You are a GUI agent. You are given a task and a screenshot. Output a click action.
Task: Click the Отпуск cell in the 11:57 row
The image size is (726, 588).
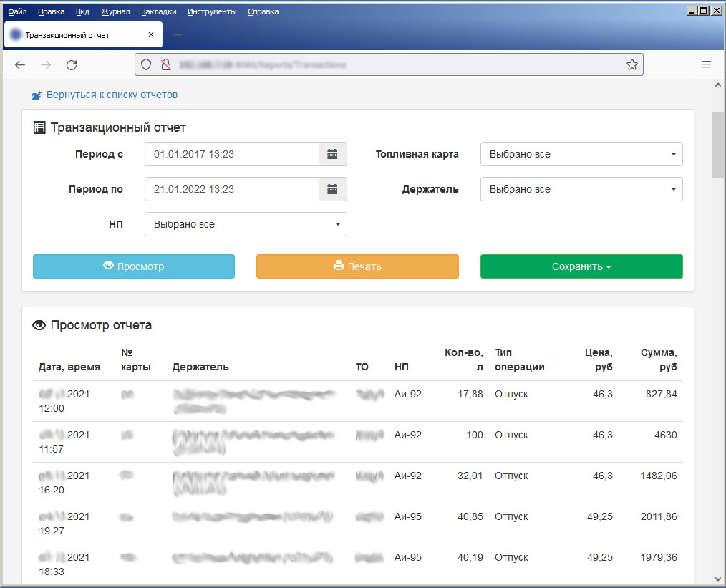pos(511,435)
